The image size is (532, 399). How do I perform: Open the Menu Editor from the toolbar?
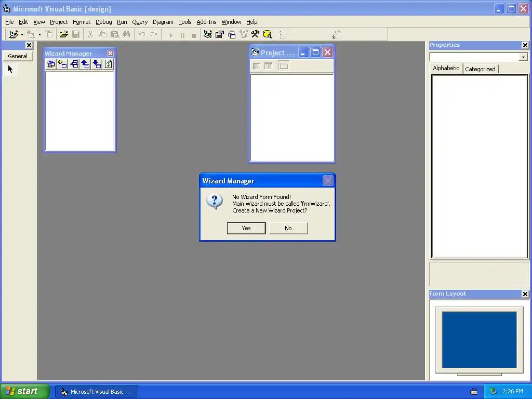pyautogui.click(x=49, y=34)
